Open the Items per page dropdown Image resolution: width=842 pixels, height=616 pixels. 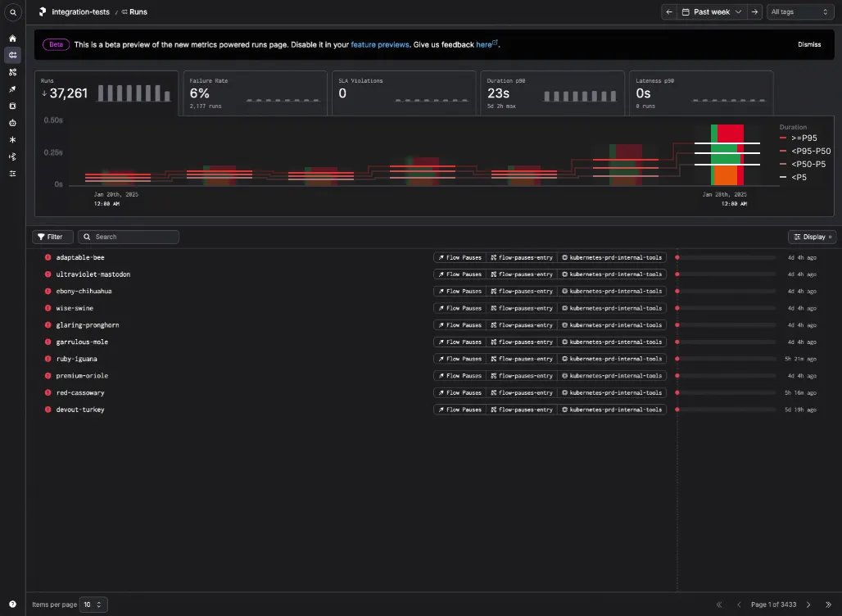pyautogui.click(x=93, y=605)
